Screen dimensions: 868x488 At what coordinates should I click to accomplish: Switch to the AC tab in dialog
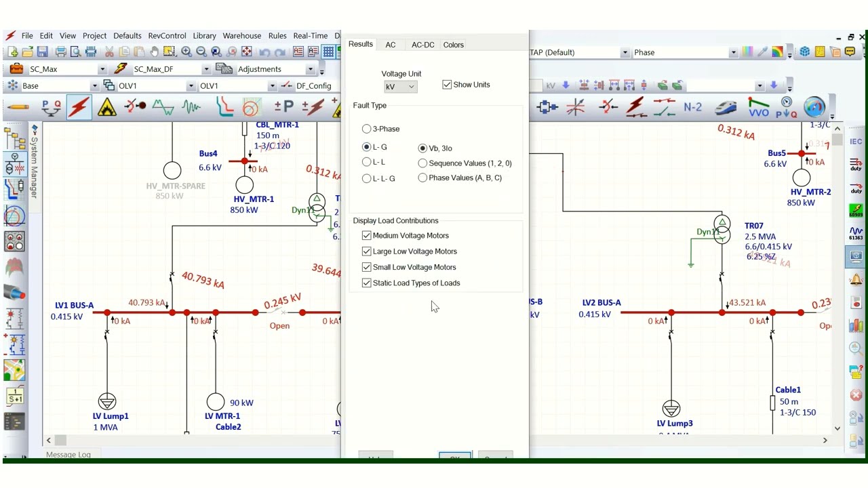click(x=391, y=45)
